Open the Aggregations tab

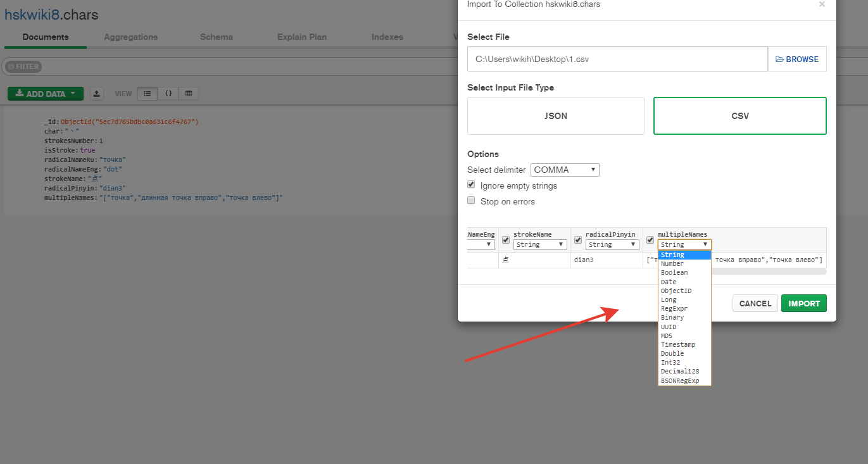click(x=131, y=37)
